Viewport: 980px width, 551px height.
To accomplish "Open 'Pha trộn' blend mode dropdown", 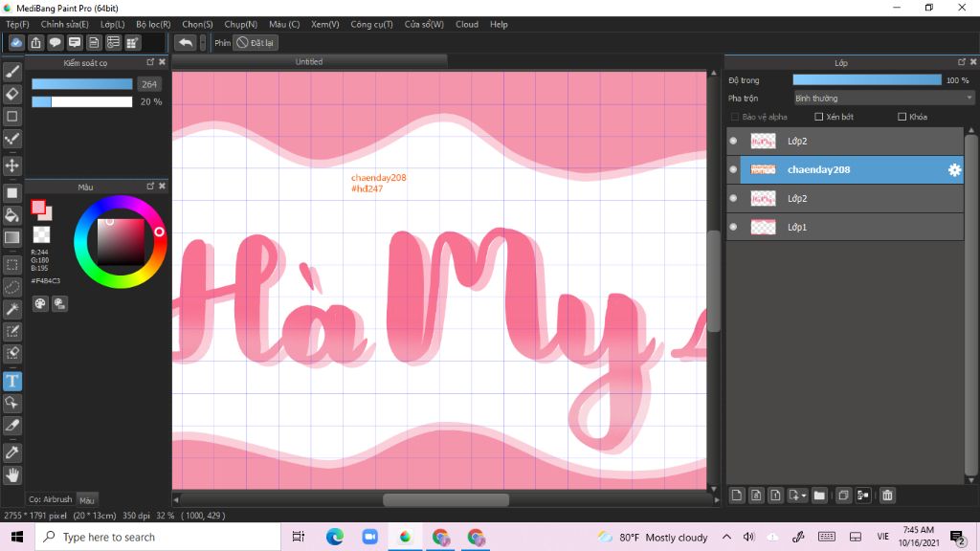I will (x=883, y=99).
